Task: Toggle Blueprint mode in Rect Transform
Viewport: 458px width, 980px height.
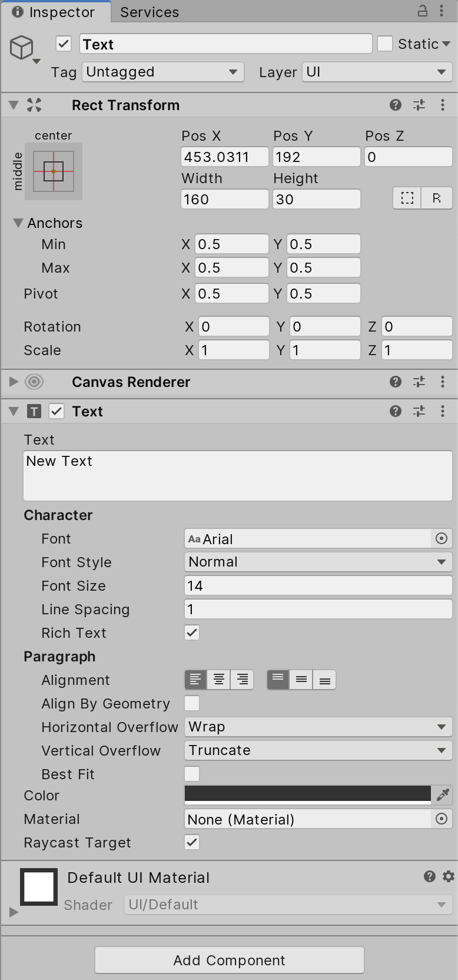Action: [407, 198]
